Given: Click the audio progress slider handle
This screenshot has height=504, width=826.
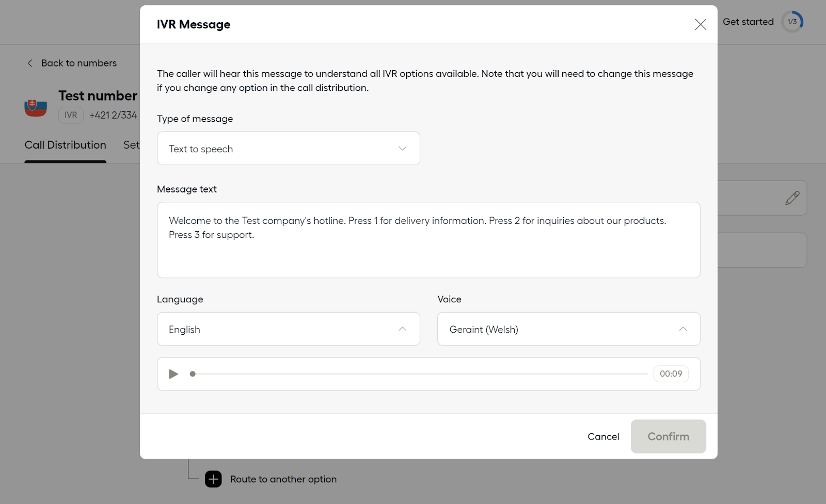Looking at the screenshot, I should 193,374.
